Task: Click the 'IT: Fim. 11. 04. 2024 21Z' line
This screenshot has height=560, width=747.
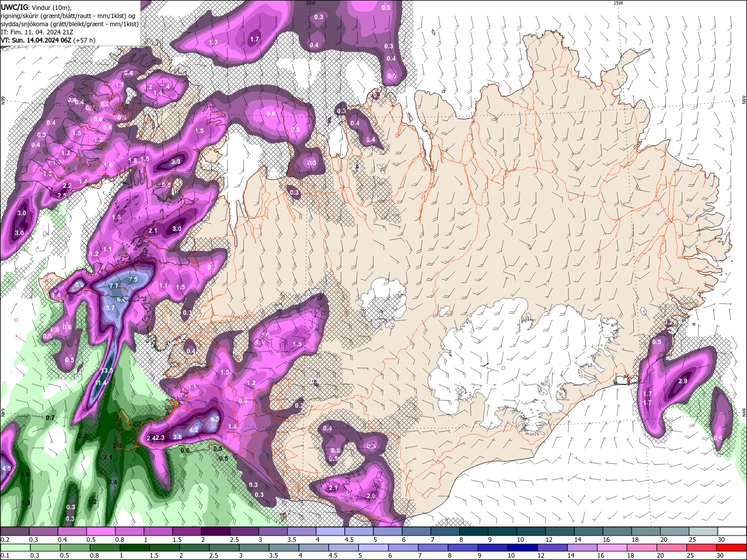Action: [36, 32]
